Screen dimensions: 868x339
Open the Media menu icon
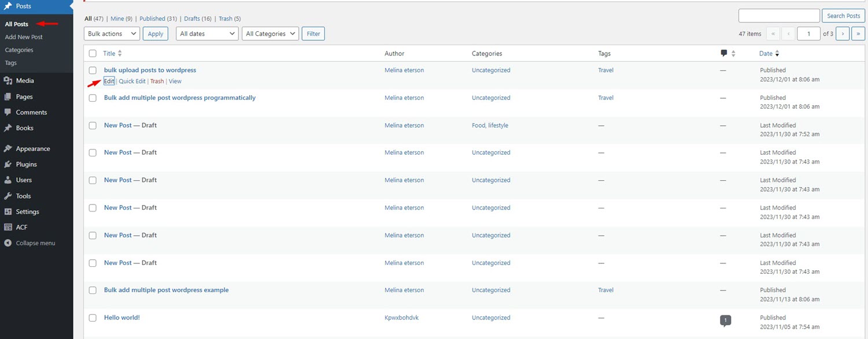[x=8, y=81]
